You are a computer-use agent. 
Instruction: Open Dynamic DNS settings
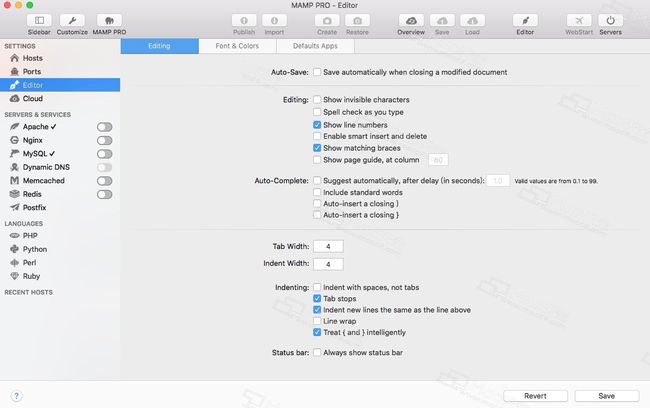tap(46, 167)
